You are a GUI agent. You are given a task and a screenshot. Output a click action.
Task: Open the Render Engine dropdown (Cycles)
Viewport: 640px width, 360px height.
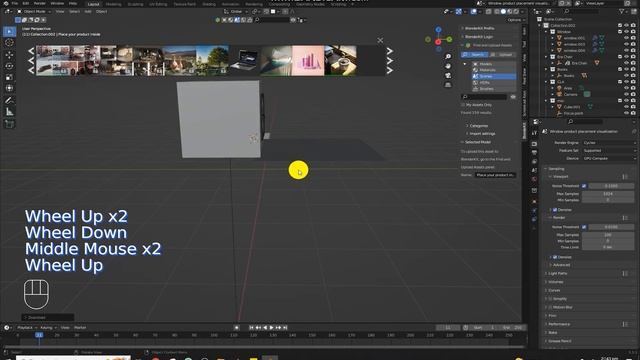[x=609, y=143]
